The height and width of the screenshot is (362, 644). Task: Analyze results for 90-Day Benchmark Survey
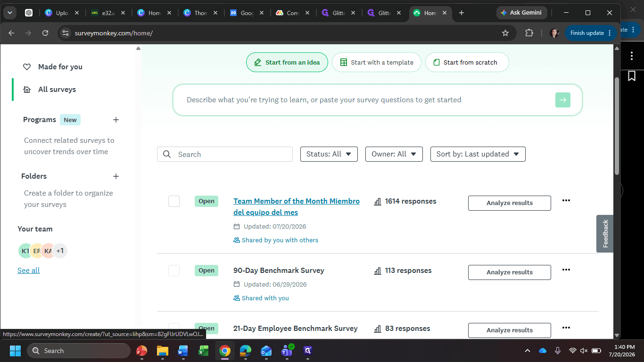coord(510,272)
